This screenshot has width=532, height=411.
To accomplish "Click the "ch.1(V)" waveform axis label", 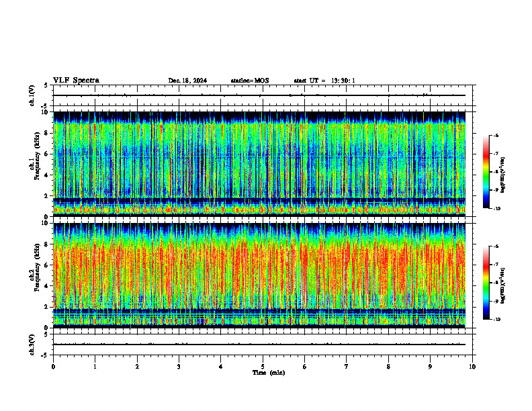I will click(x=32, y=95).
